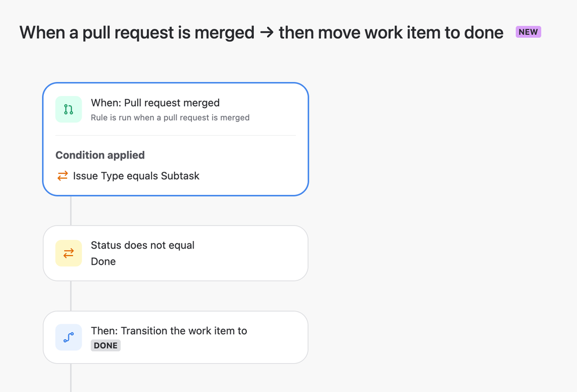This screenshot has height=392, width=577.
Task: Click the Rule is run when description text
Action: [x=170, y=117]
